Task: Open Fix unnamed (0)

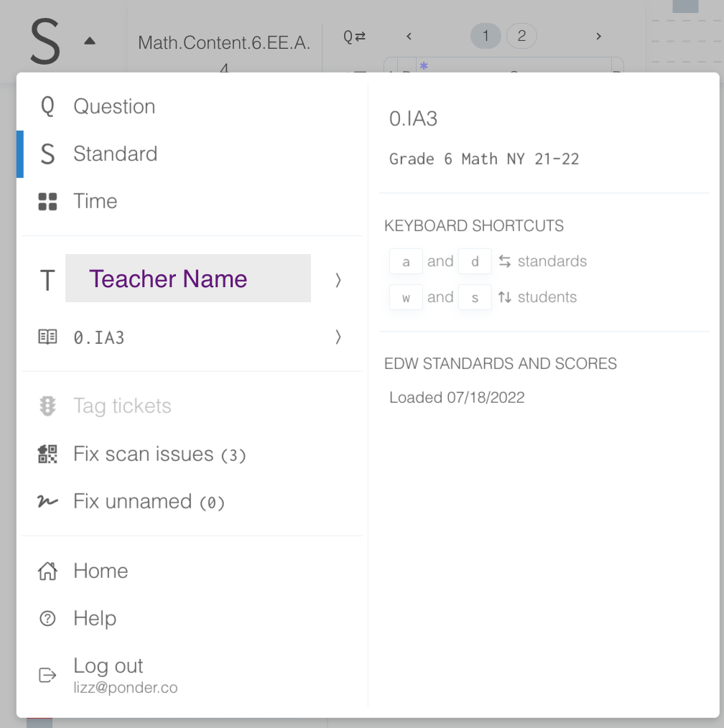Action: pyautogui.click(x=191, y=501)
